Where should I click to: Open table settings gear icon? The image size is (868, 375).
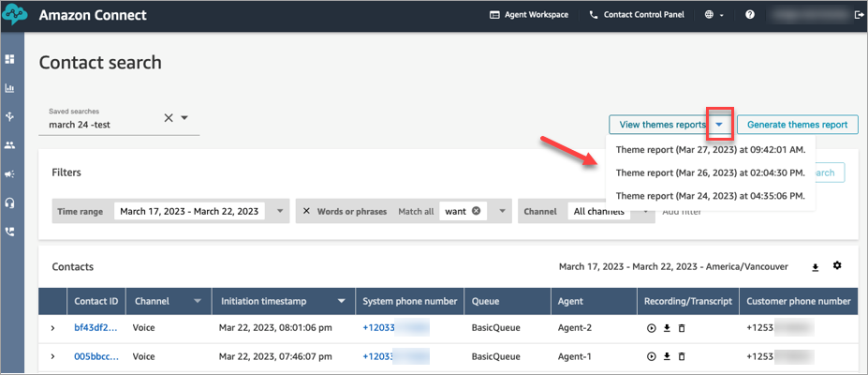point(837,266)
